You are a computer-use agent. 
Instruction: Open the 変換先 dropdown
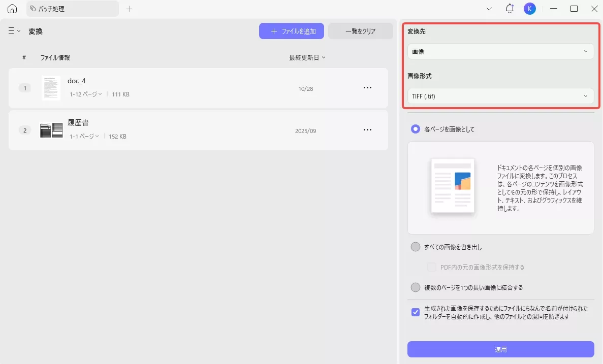[500, 51]
